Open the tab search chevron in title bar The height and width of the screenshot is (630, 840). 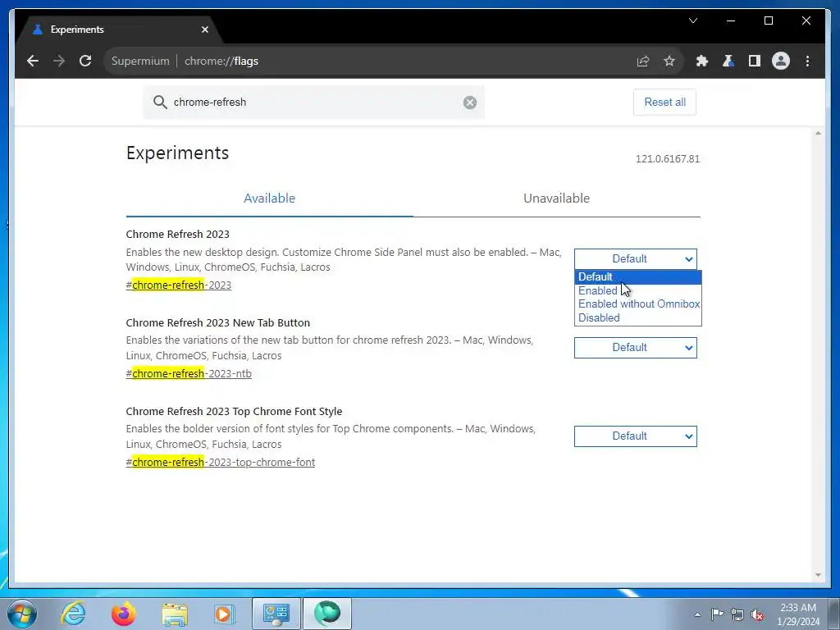click(692, 21)
